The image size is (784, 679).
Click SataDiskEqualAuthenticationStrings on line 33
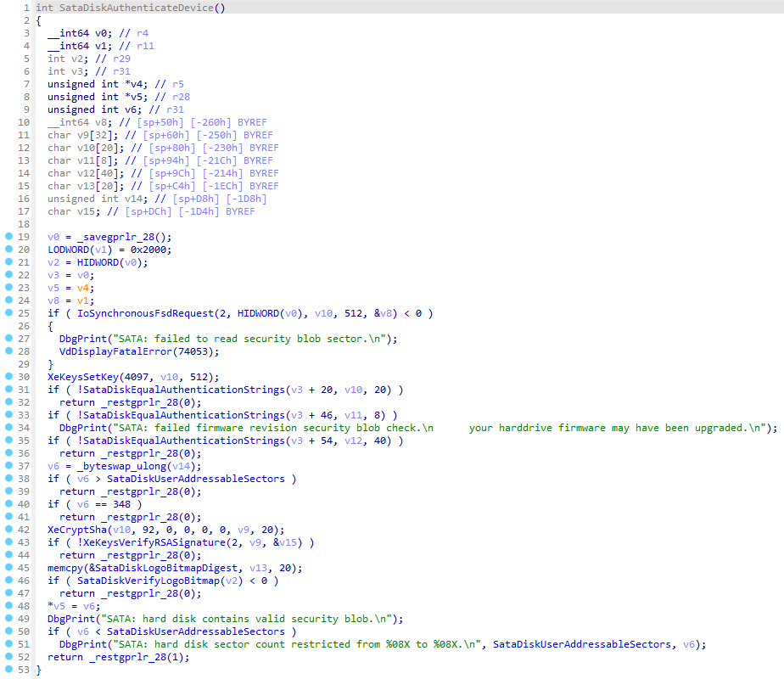[x=183, y=416]
